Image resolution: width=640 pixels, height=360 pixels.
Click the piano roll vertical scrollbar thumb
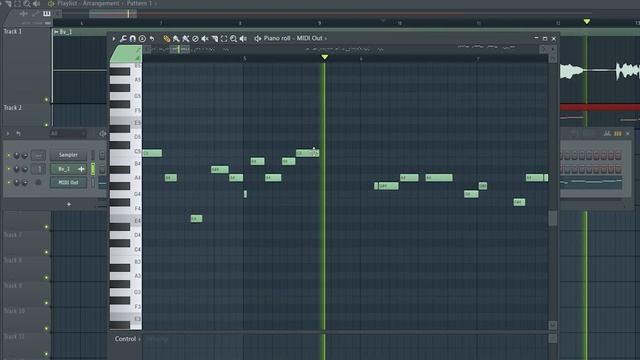[553, 218]
